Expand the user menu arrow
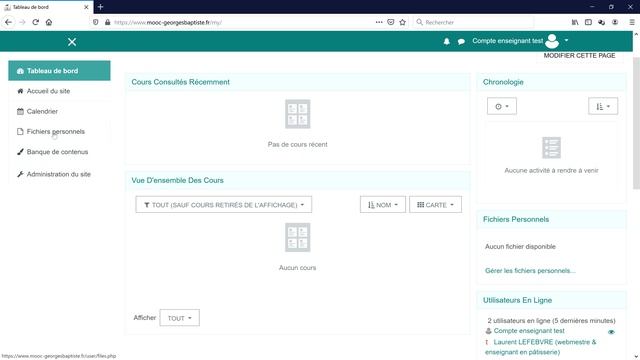The height and width of the screenshot is (360, 640). pos(566,40)
